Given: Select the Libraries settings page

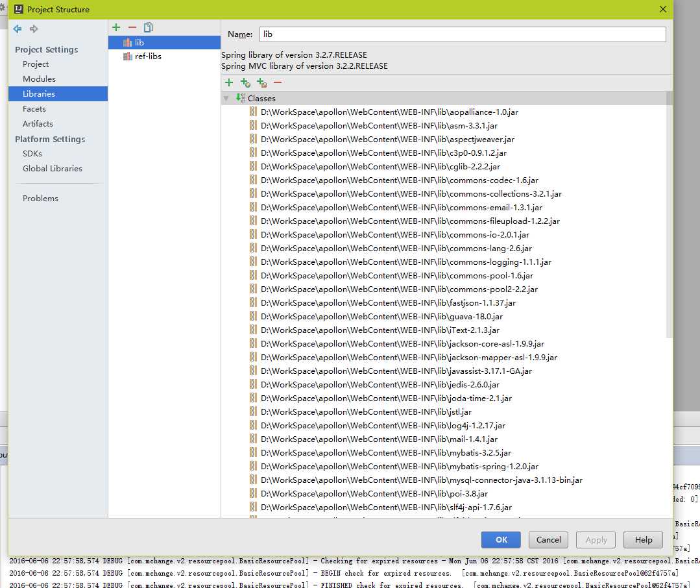Looking at the screenshot, I should tap(58, 93).
